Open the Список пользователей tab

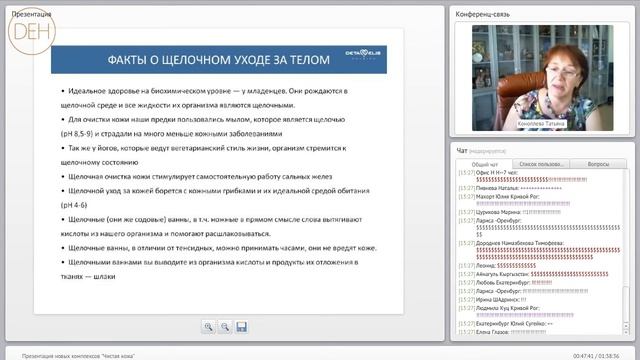coord(541,164)
